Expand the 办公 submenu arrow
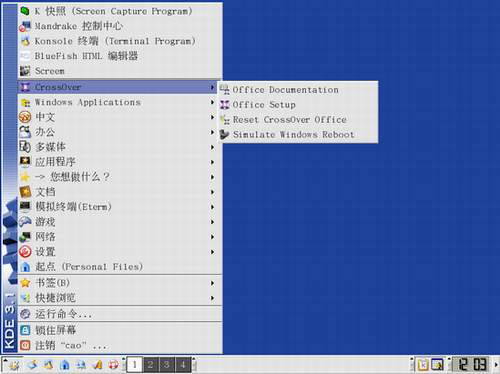The width and height of the screenshot is (500, 374). 212,132
